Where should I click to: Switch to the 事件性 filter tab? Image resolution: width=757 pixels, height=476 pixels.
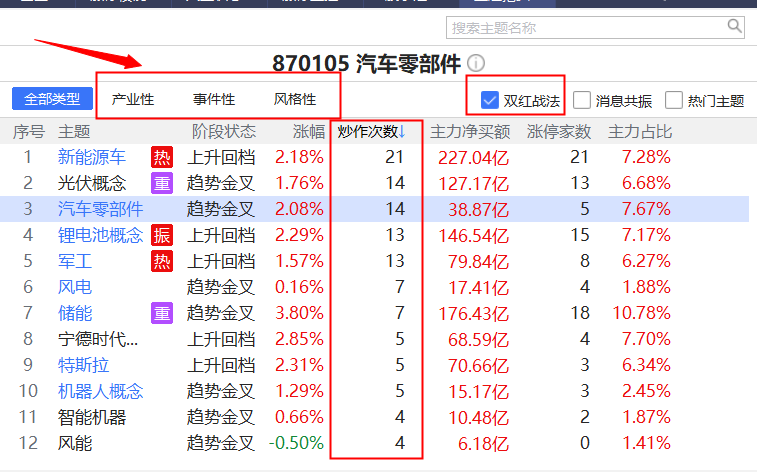pyautogui.click(x=214, y=100)
